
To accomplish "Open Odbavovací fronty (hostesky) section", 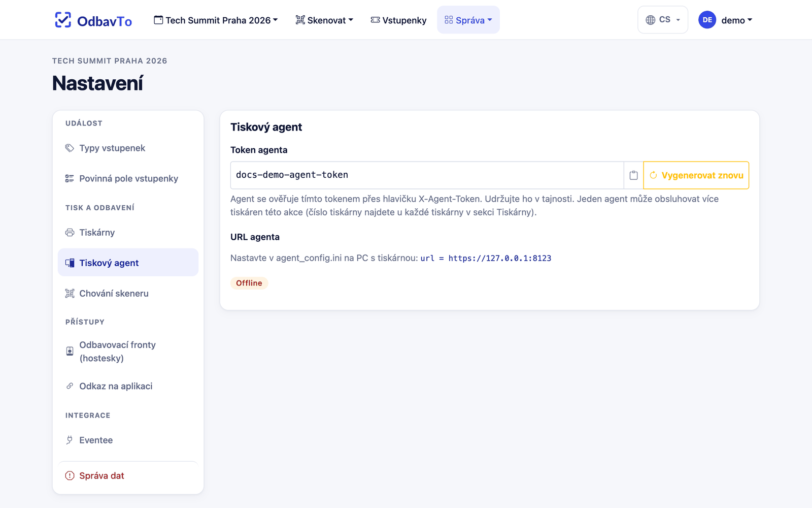I will (128, 352).
